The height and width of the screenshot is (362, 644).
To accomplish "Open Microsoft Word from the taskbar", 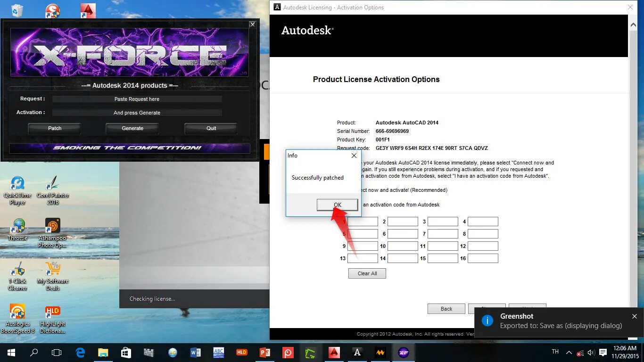I will (x=195, y=352).
